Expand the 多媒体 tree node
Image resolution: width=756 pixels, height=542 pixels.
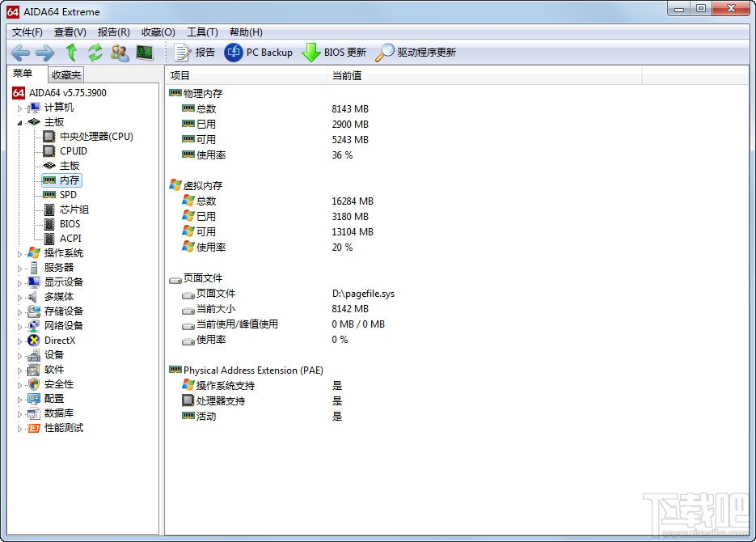coord(19,298)
